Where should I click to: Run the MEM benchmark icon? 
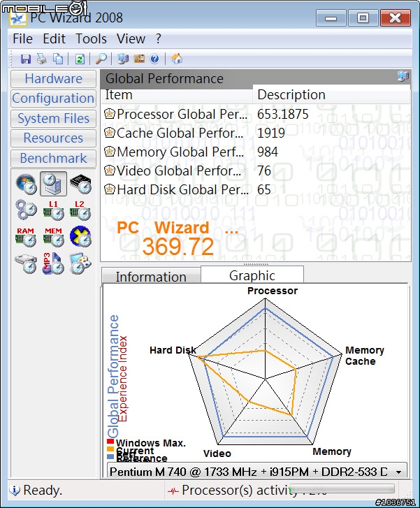click(54, 236)
